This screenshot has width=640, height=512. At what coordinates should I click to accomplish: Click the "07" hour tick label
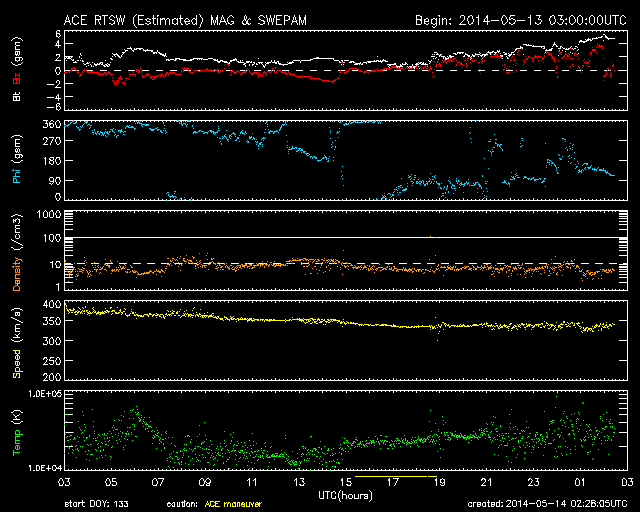(x=158, y=483)
